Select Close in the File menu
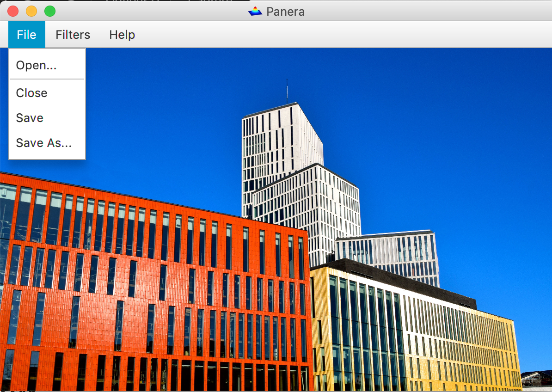Image resolution: width=552 pixels, height=392 pixels. tap(31, 93)
